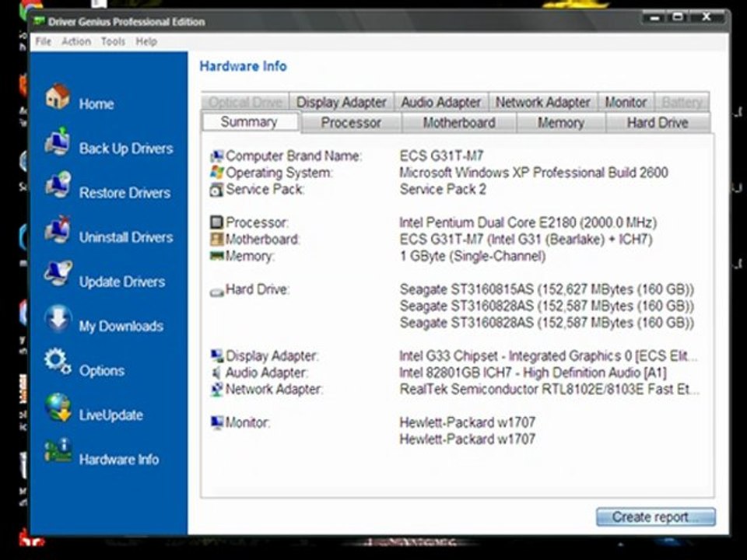Click 'ECS G31T-M7' brand name value
The height and width of the screenshot is (560, 747).
(442, 156)
